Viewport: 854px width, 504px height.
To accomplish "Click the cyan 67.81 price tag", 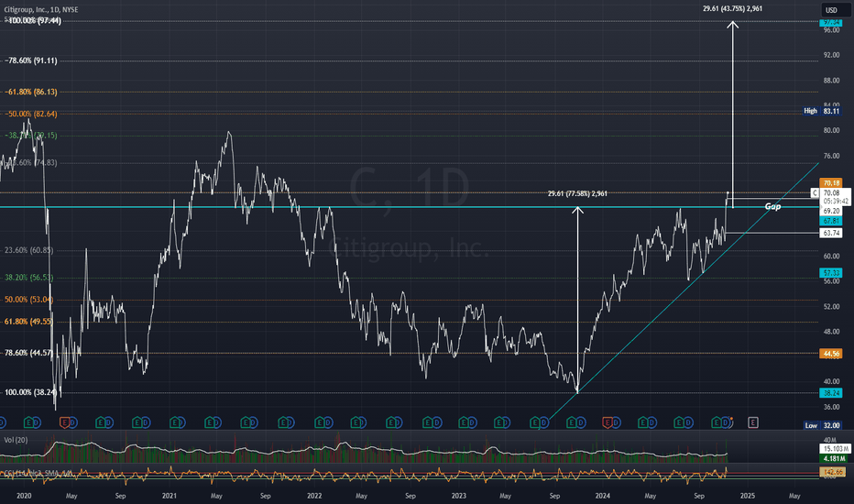I will (x=830, y=221).
